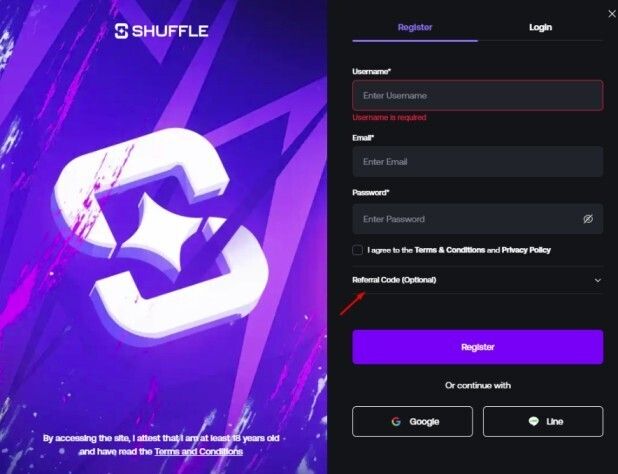This screenshot has height=474, width=618.
Task: Switch to the Login tab
Action: (x=540, y=27)
